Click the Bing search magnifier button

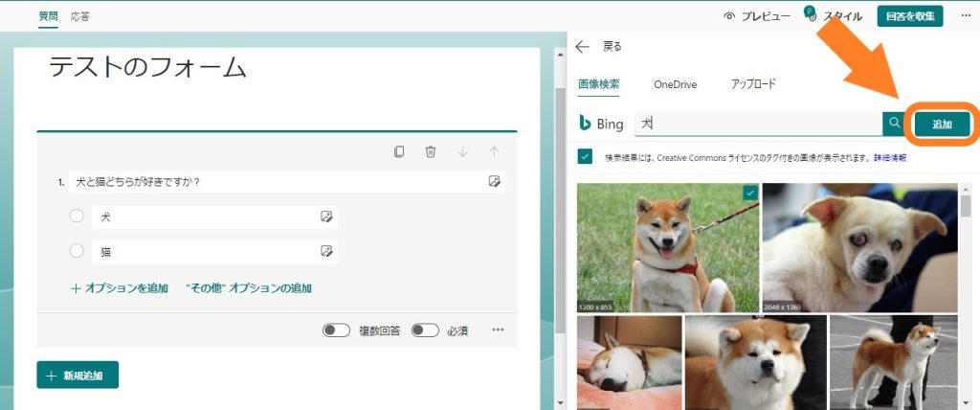(895, 124)
